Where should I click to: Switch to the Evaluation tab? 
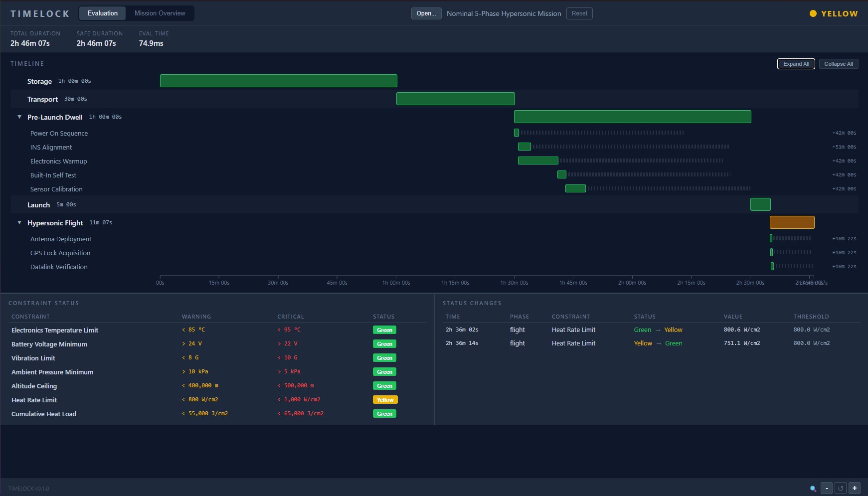103,13
